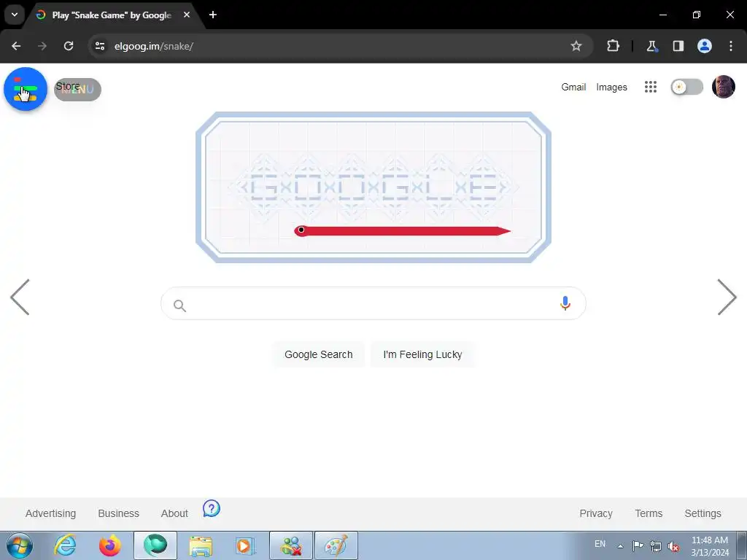Open the Extensions puzzle icon

613,46
